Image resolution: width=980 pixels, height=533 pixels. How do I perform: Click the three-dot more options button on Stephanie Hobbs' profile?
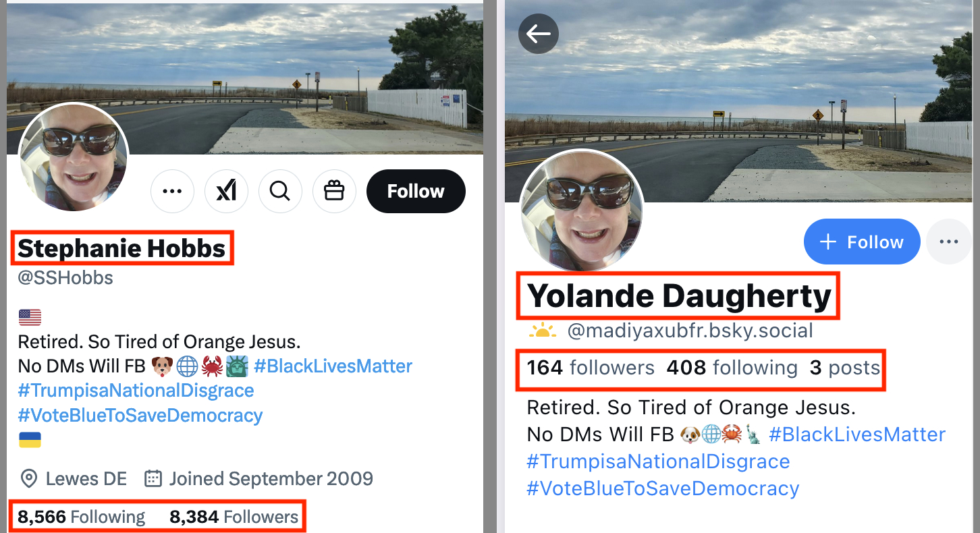(172, 192)
